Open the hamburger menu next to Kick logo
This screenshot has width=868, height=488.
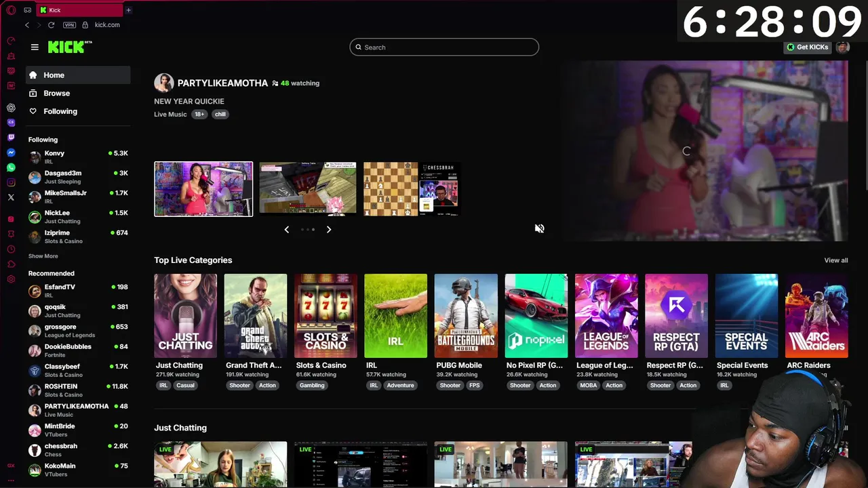(x=35, y=47)
